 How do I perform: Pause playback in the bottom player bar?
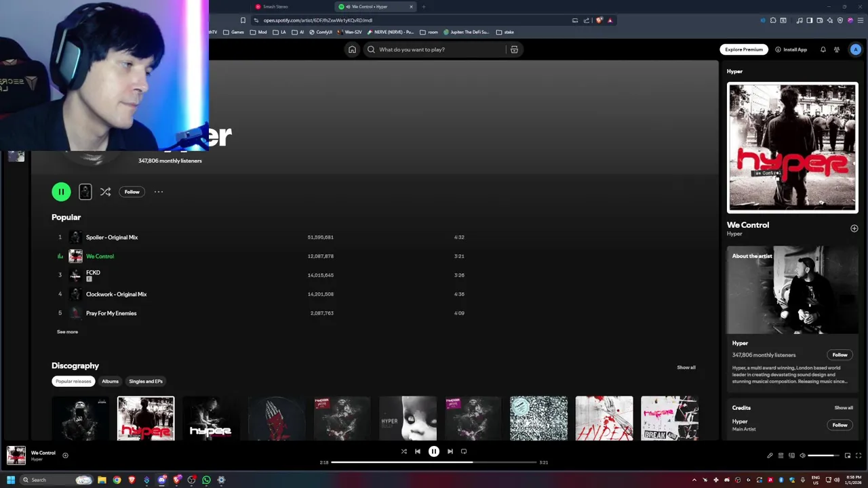pos(434,451)
